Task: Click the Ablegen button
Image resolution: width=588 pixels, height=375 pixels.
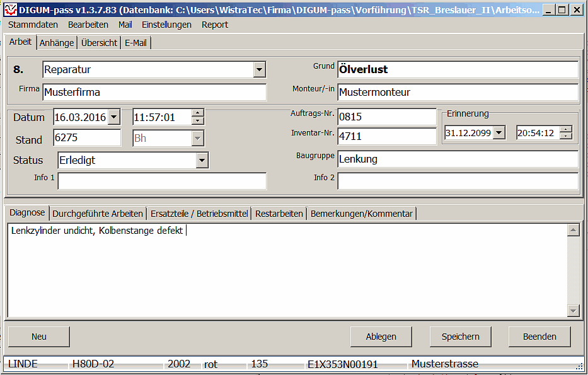Action: point(381,337)
